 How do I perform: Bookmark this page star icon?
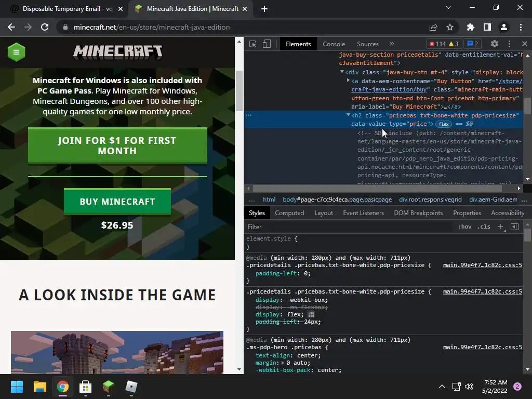coord(450,27)
